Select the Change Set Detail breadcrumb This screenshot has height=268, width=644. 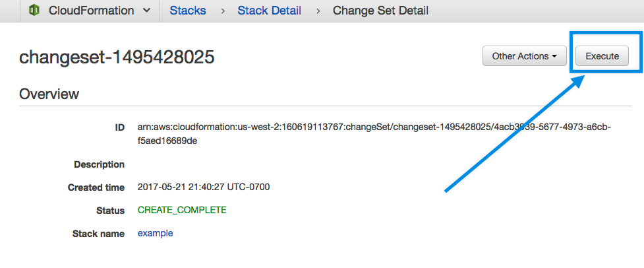(x=380, y=11)
